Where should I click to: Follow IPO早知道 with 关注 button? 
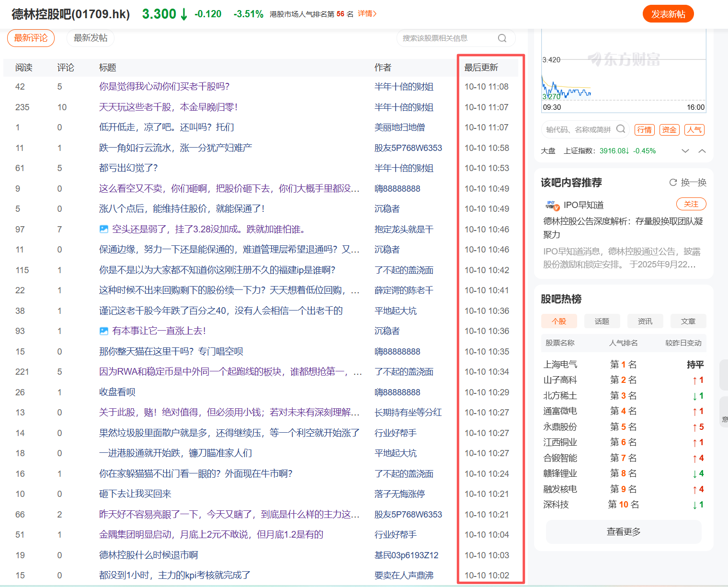691,204
